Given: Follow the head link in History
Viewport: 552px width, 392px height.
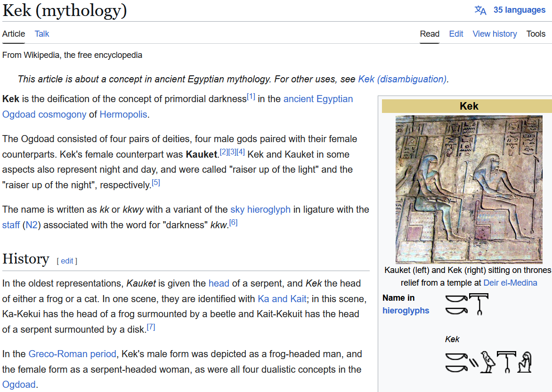Looking at the screenshot, I should pos(219,283).
